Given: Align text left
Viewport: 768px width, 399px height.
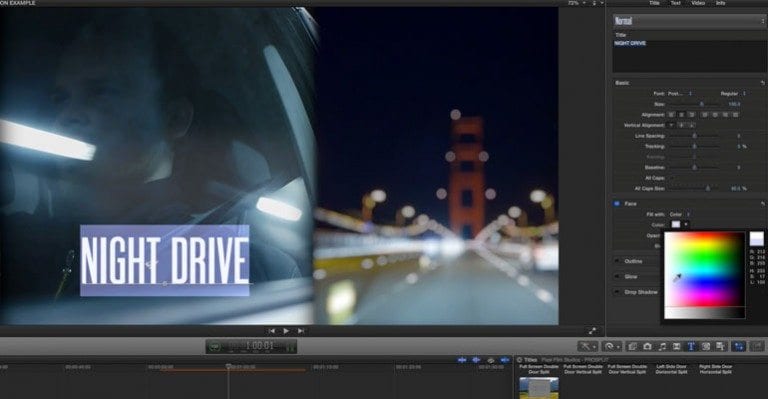Looking at the screenshot, I should (672, 115).
